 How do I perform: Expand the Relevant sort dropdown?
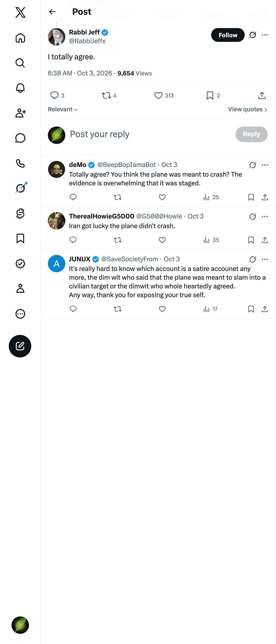point(63,109)
